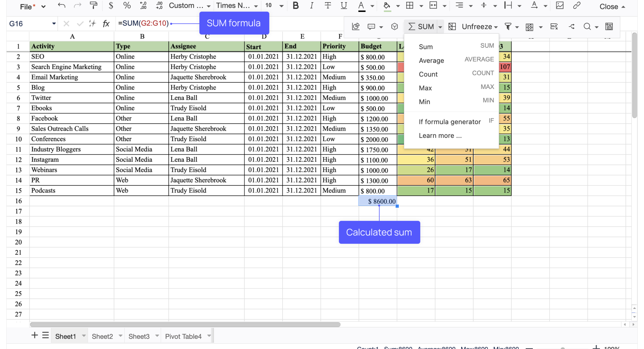Open If formula generator entry
Image resolution: width=644 pixels, height=349 pixels.
[x=451, y=122]
